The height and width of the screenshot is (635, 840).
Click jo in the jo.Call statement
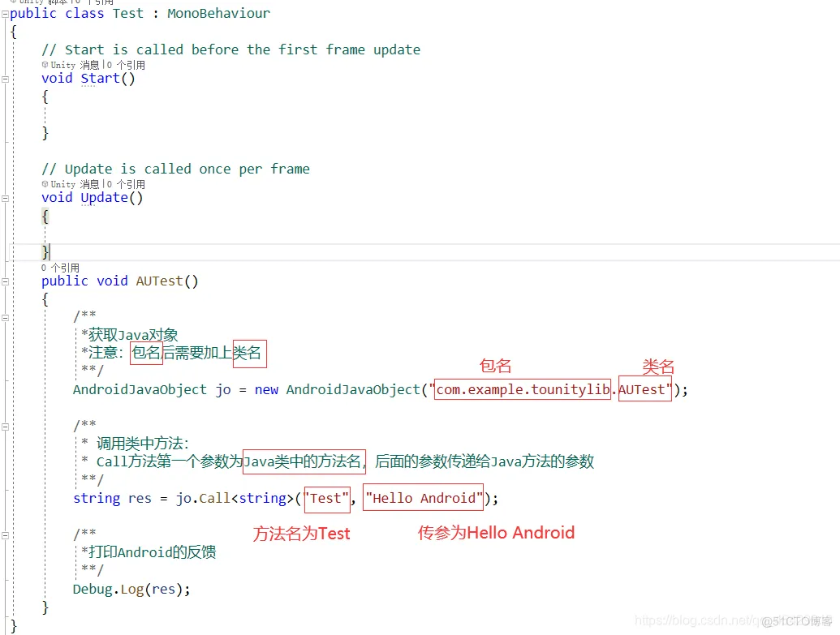coord(183,499)
